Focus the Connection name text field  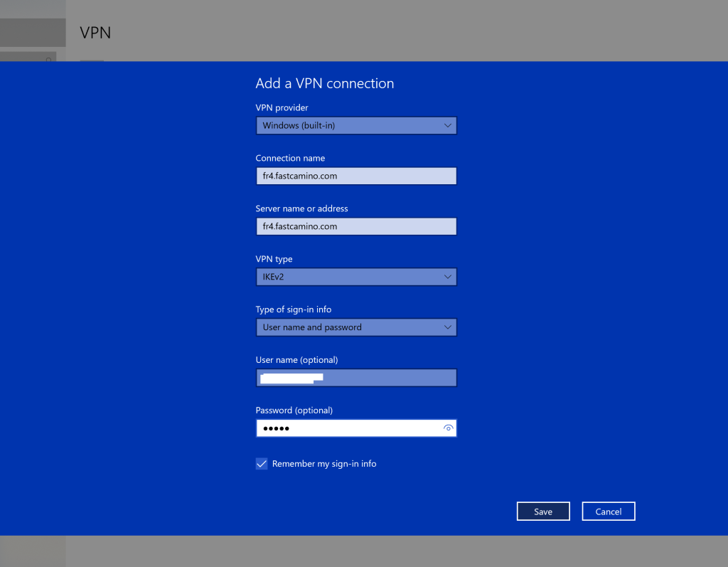pos(355,176)
